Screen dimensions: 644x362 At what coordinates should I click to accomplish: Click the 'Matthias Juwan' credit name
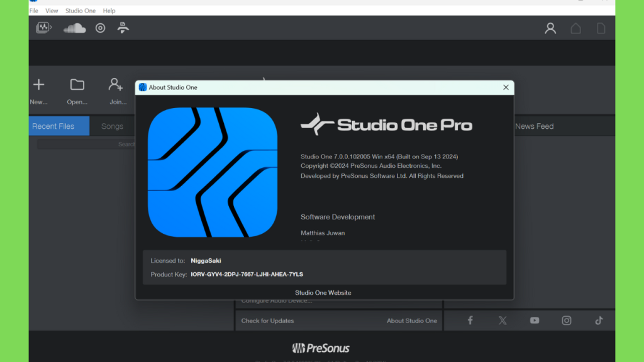tap(323, 233)
